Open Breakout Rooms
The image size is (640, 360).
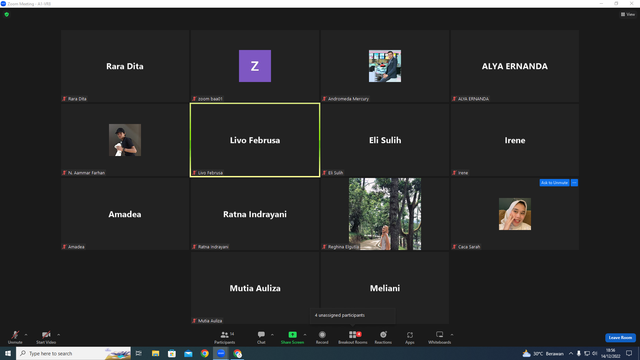353,337
